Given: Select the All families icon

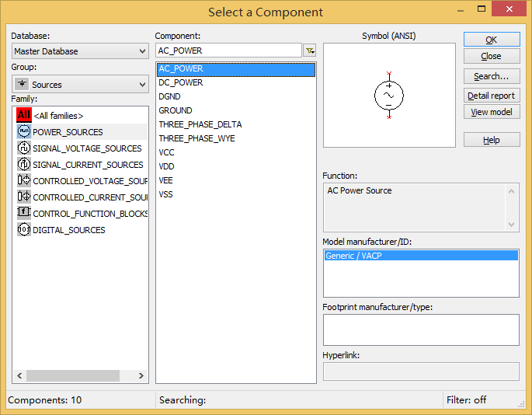Looking at the screenshot, I should click(24, 115).
